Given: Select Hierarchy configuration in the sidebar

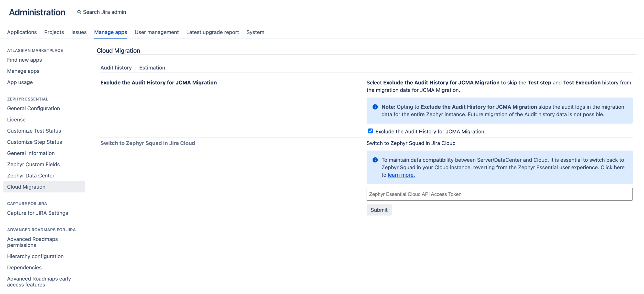Looking at the screenshot, I should pyautogui.click(x=35, y=256).
